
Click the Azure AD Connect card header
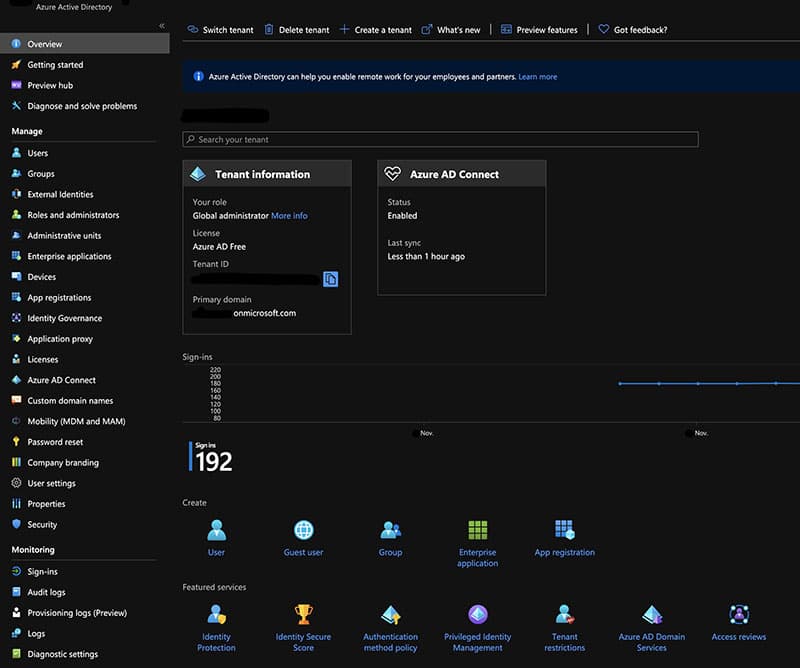[462, 174]
